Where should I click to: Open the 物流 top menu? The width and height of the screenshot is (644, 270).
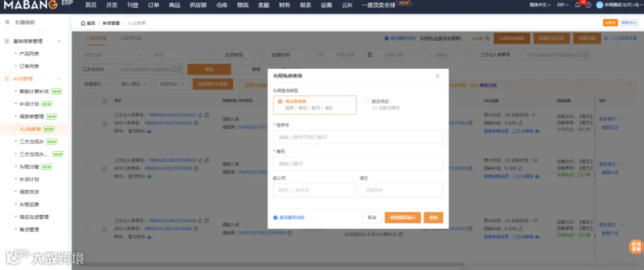point(243,5)
